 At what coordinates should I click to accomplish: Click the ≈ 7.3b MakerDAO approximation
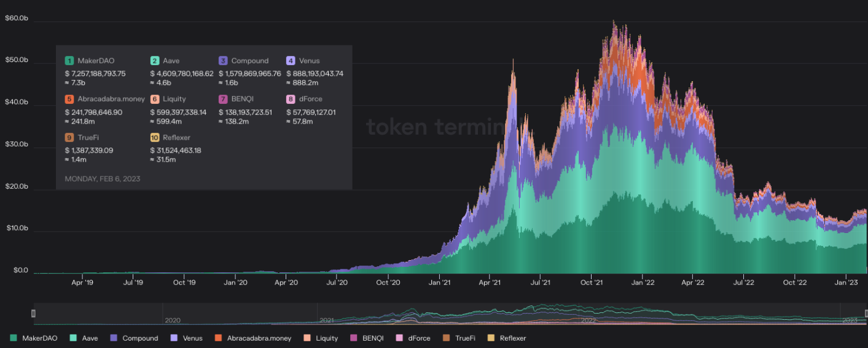(x=76, y=82)
